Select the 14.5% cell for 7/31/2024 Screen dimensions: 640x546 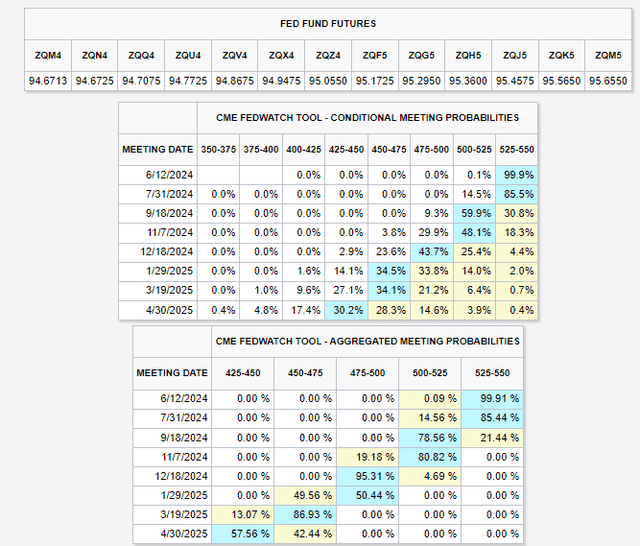tap(474, 194)
